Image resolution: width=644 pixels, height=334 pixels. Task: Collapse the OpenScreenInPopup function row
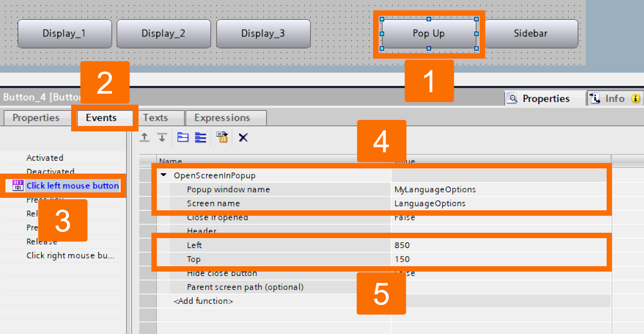pos(163,175)
